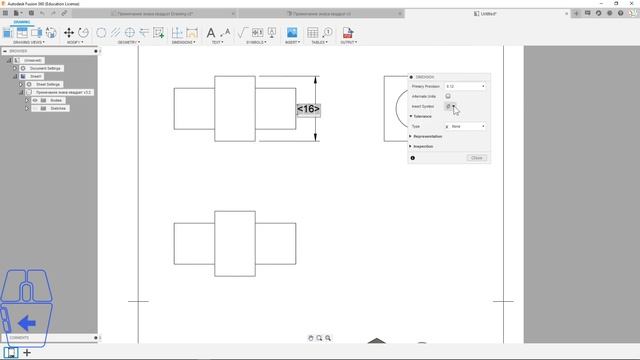The image size is (640, 360).
Task: Select the Datum Identifier tool
Action: (272, 33)
